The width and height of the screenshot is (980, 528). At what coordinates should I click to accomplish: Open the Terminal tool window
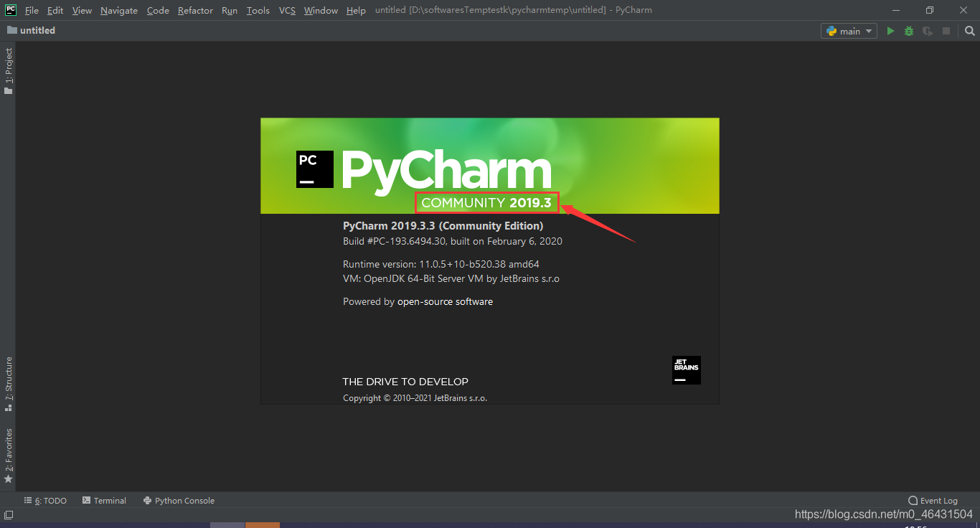[104, 500]
